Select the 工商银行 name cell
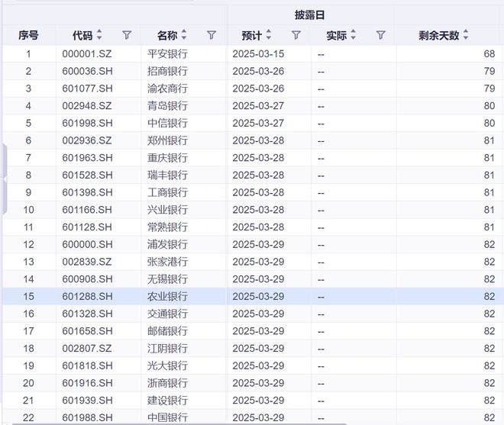504x425 pixels. [167, 192]
